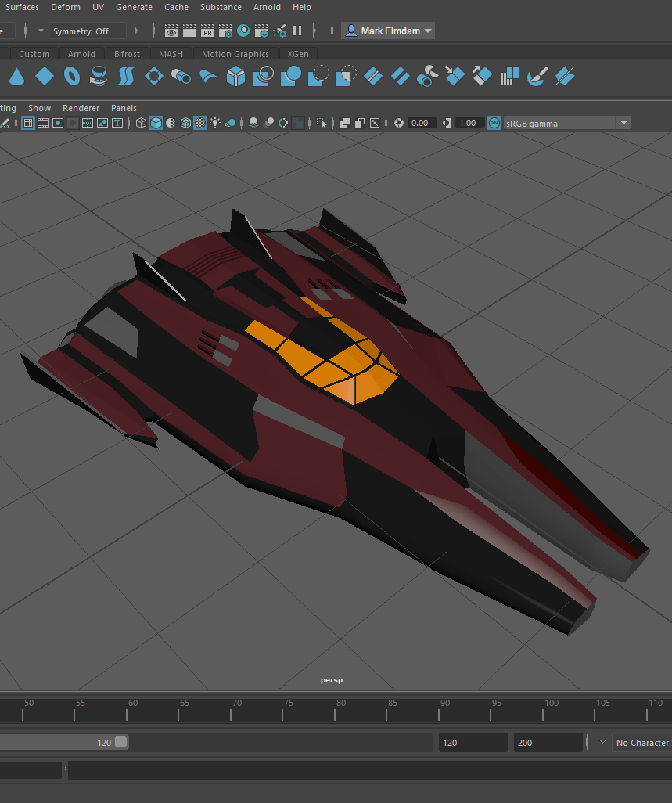The height and width of the screenshot is (803, 672).
Task: Open the sRGB gamma view transform dropdown
Action: point(623,123)
